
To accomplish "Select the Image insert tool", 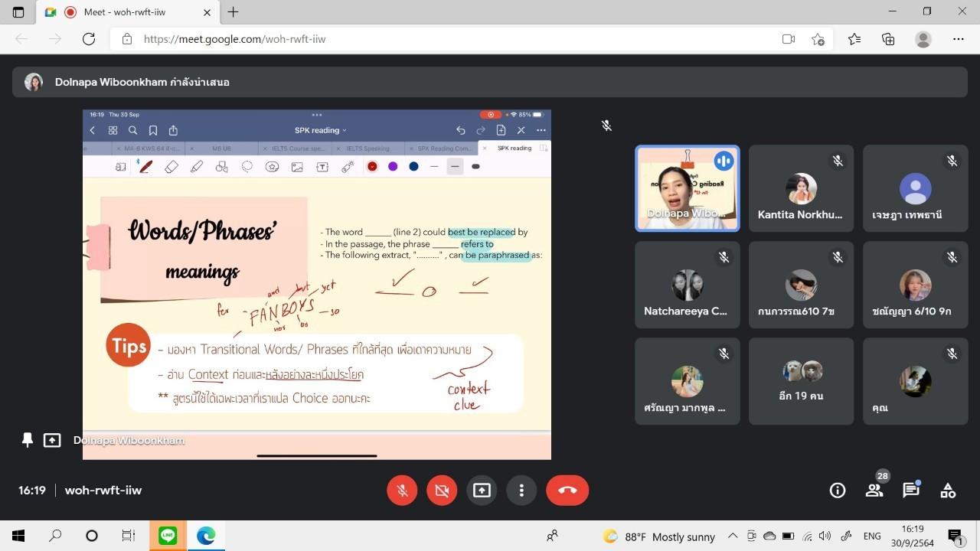I will tap(297, 166).
